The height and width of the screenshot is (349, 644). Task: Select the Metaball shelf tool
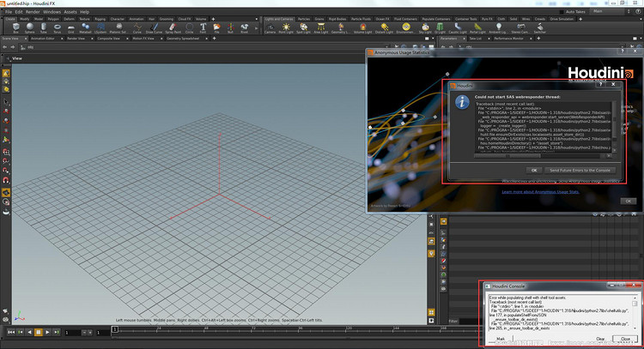click(85, 28)
